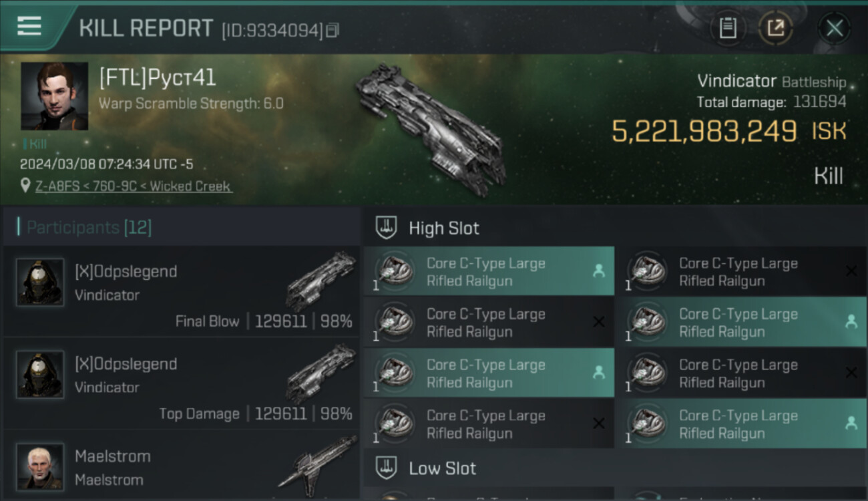Share the kill report via the export icon
Image resolution: width=868 pixels, height=501 pixels.
tap(775, 28)
